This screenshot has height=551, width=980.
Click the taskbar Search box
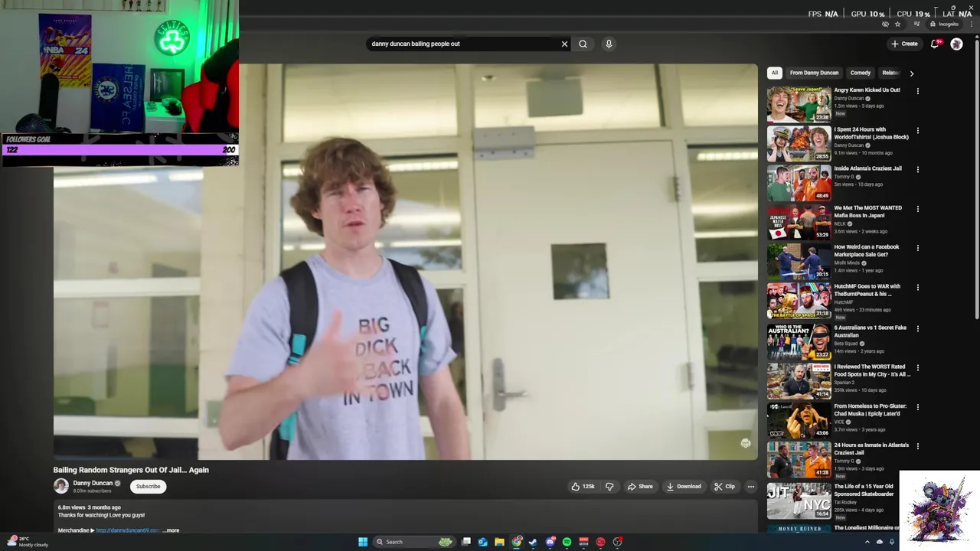(413, 542)
